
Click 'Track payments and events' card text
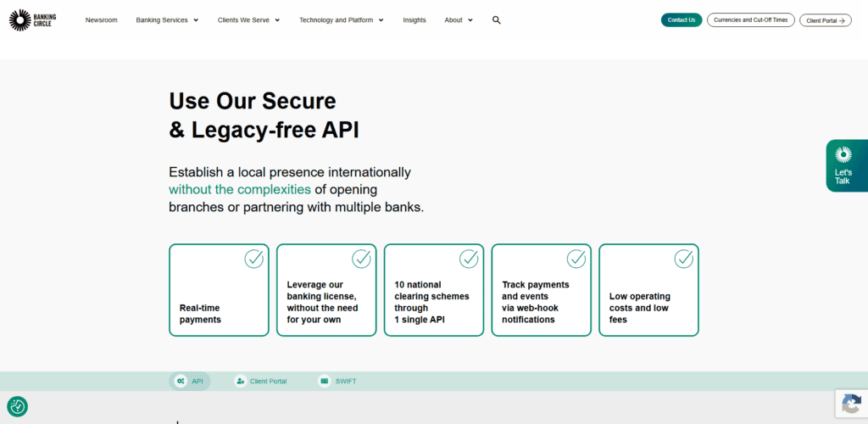(x=536, y=302)
